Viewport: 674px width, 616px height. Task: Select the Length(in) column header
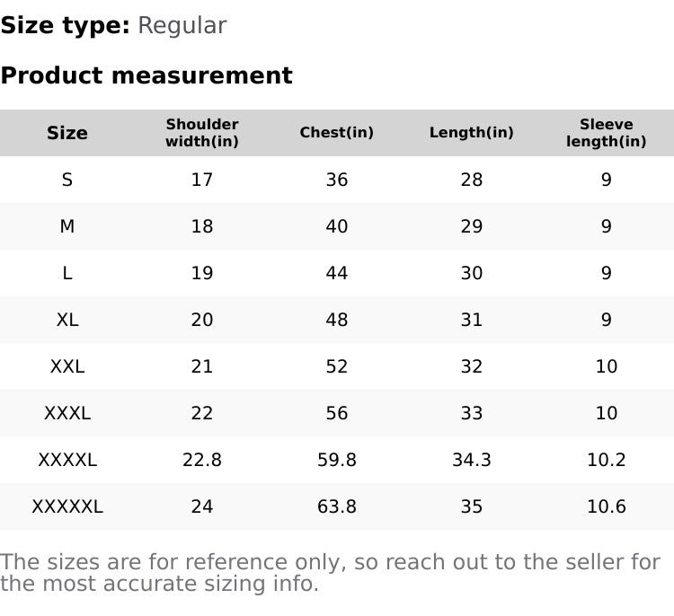click(x=472, y=133)
